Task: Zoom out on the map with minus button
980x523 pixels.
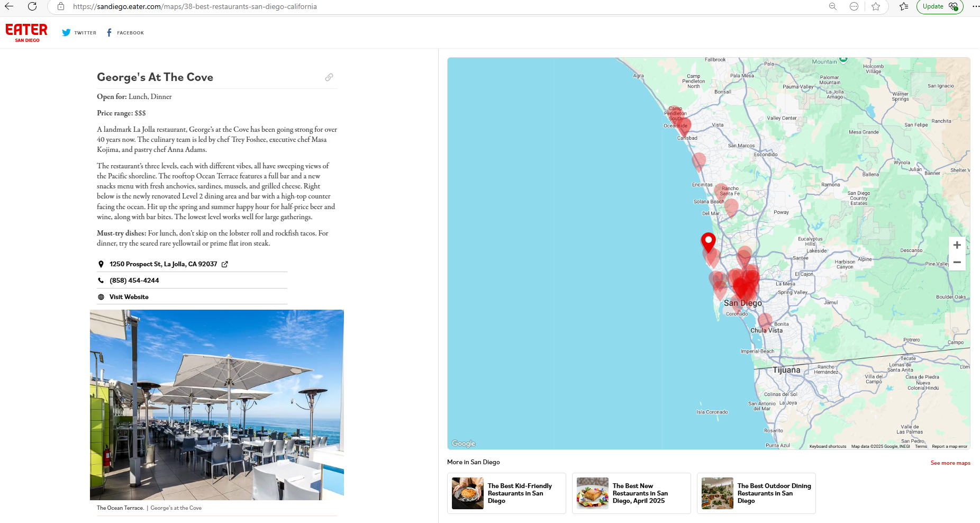Action: [957, 262]
